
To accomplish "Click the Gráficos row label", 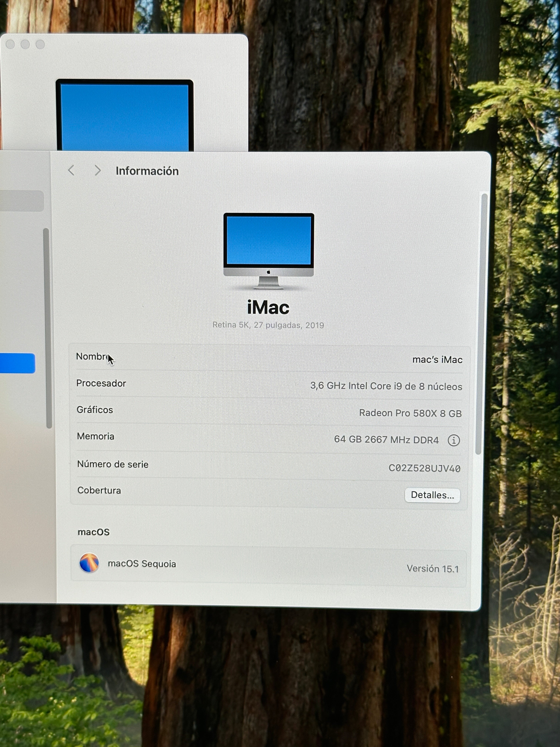I will coord(95,410).
